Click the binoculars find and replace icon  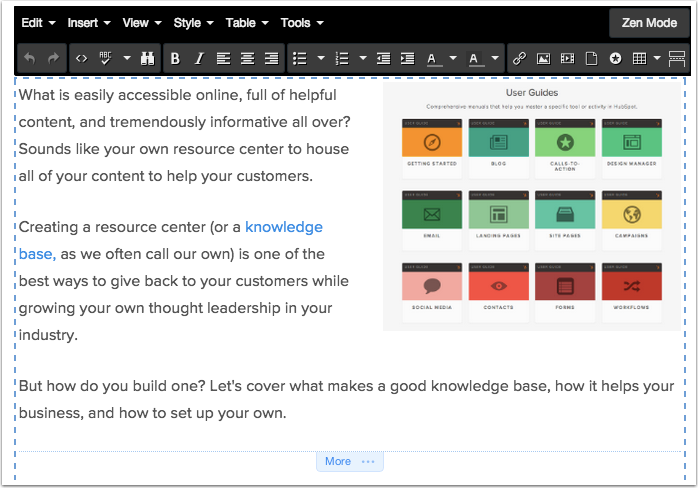(148, 59)
